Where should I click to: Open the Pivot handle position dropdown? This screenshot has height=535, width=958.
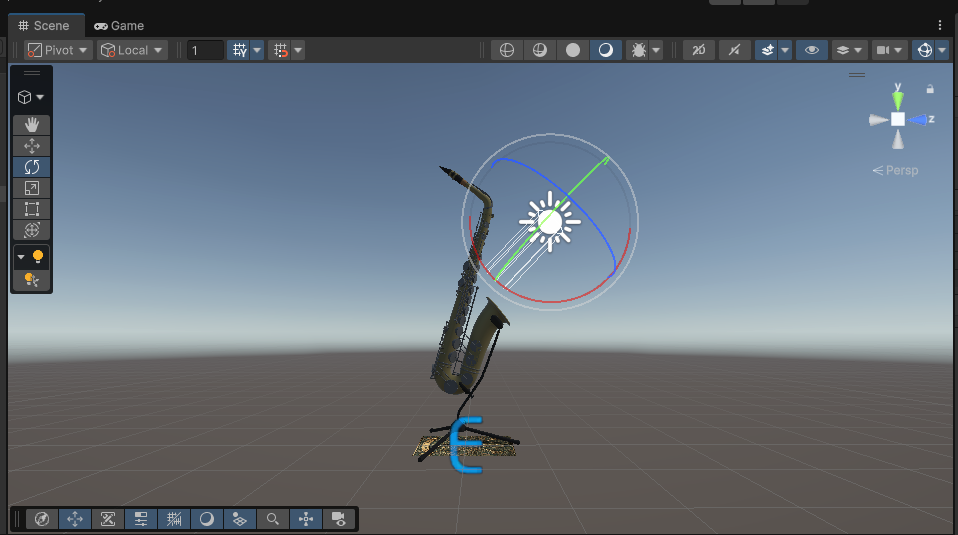[59, 50]
